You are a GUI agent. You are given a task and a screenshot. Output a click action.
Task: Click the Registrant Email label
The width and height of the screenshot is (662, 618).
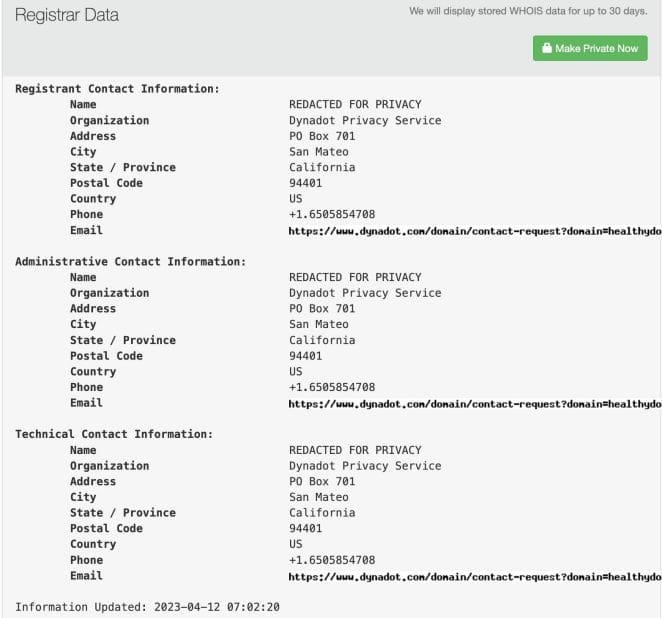click(86, 230)
